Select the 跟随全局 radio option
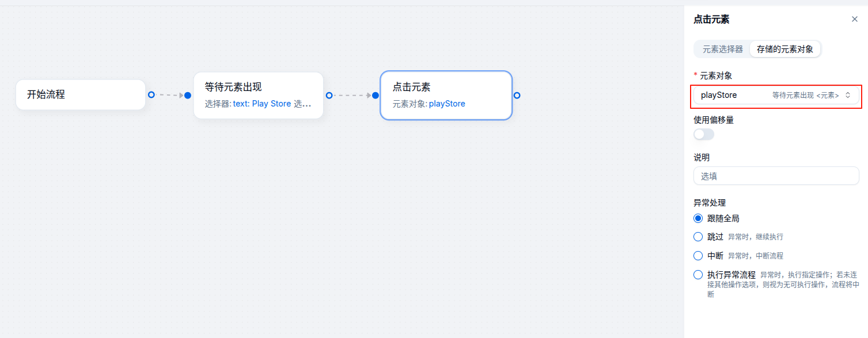 point(698,218)
